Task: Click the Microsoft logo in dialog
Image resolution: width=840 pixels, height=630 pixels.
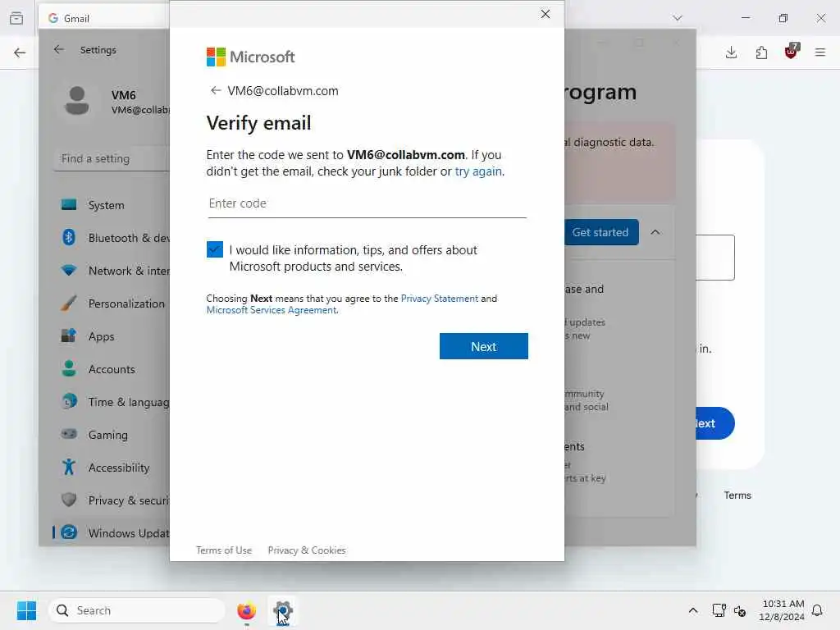Action: 251,57
